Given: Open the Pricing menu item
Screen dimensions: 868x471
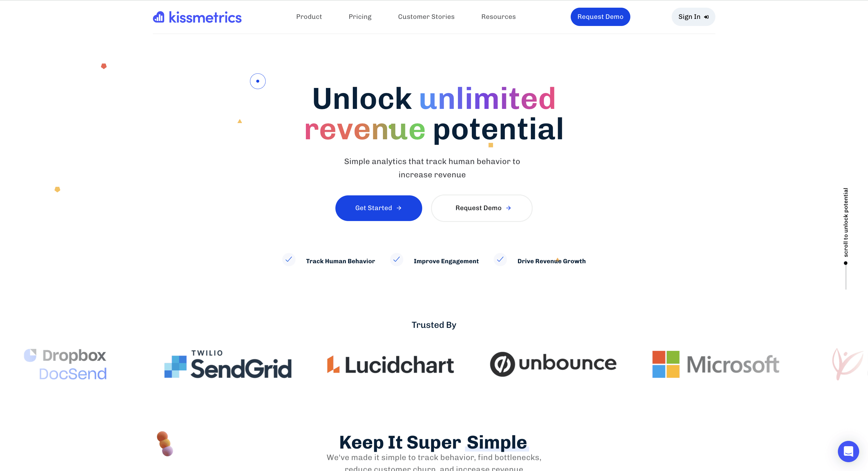Looking at the screenshot, I should (x=360, y=17).
